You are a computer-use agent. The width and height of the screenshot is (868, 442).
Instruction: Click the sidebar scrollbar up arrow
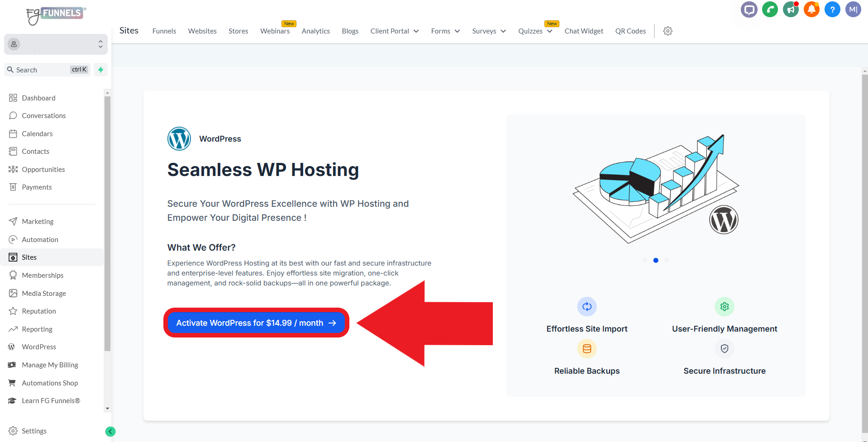[x=107, y=93]
